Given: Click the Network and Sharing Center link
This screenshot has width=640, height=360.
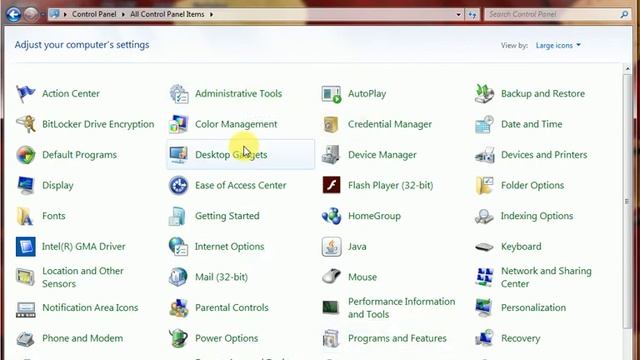Looking at the screenshot, I should coord(546,277).
